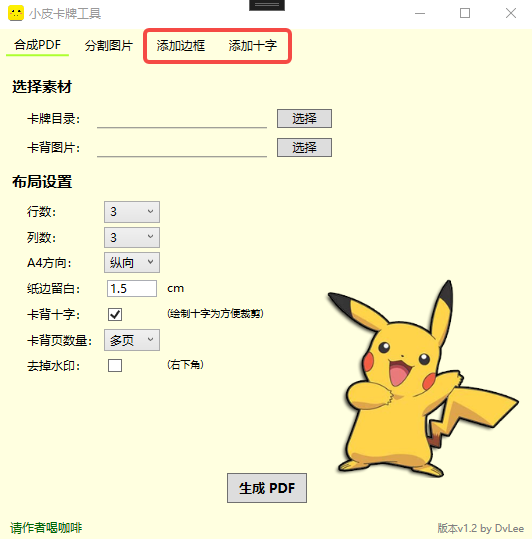Expand the 行数 dropdown
This screenshot has height=539, width=532.
[132, 212]
